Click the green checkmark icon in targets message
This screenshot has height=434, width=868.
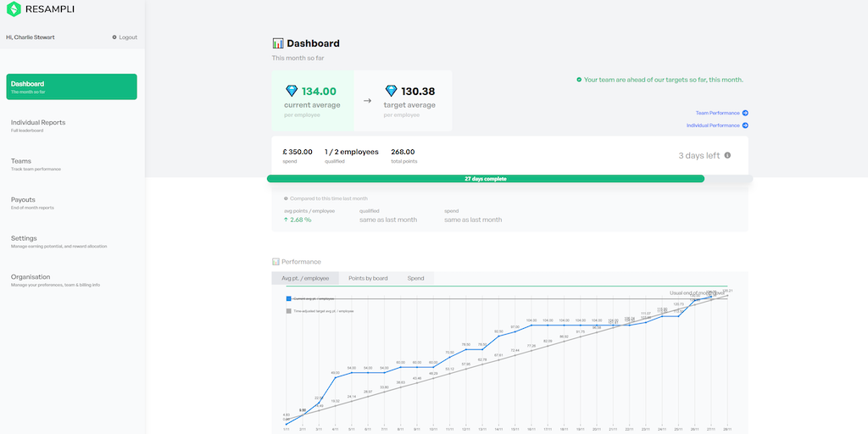click(579, 80)
